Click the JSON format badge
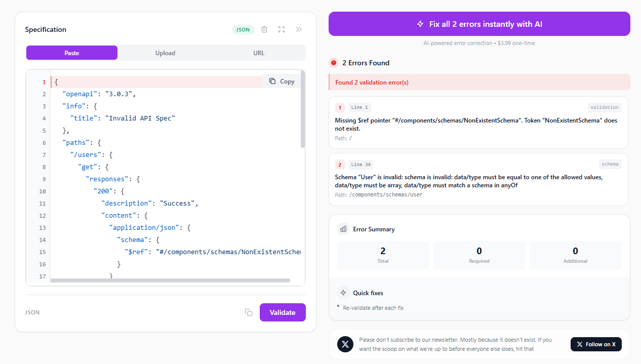Image resolution: width=641 pixels, height=364 pixels. pos(243,29)
